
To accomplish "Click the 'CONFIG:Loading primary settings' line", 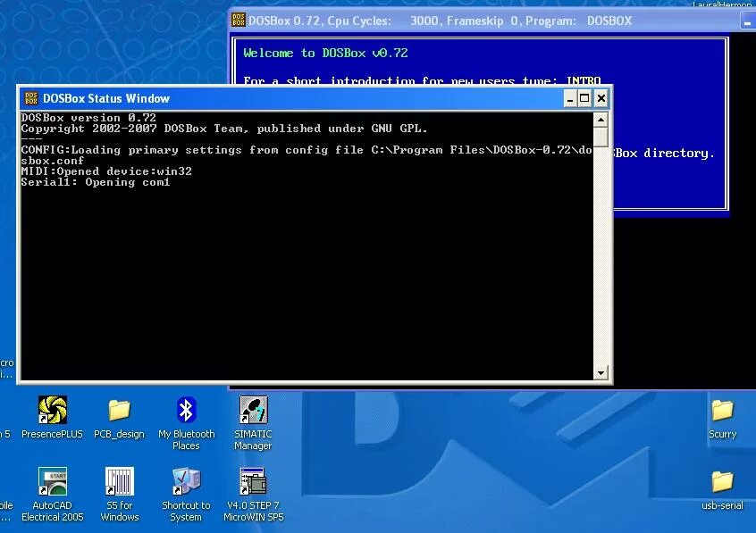I will point(307,155).
